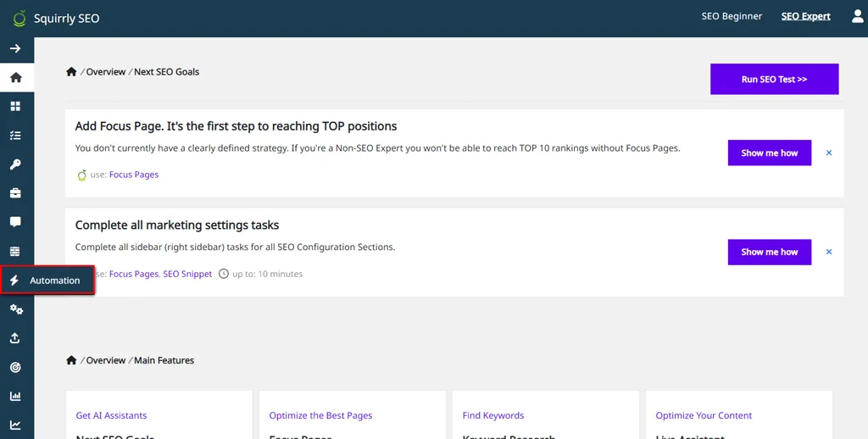
Task: Open the briefcase icon in the sidebar
Action: click(x=15, y=193)
